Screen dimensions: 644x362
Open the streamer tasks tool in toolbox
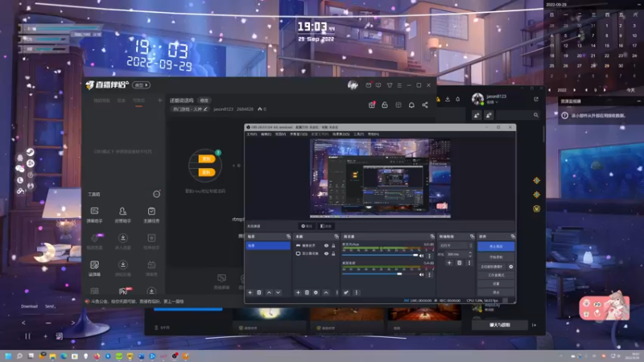pyautogui.click(x=151, y=215)
